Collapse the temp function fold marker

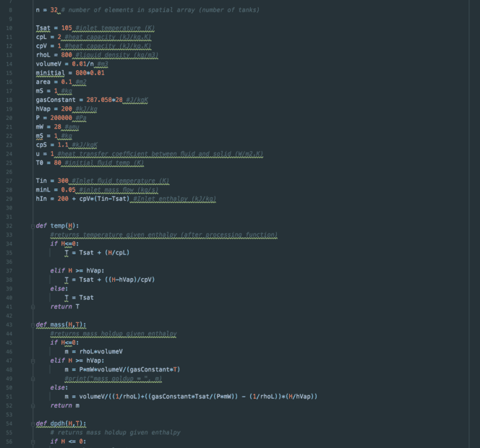pos(32,225)
